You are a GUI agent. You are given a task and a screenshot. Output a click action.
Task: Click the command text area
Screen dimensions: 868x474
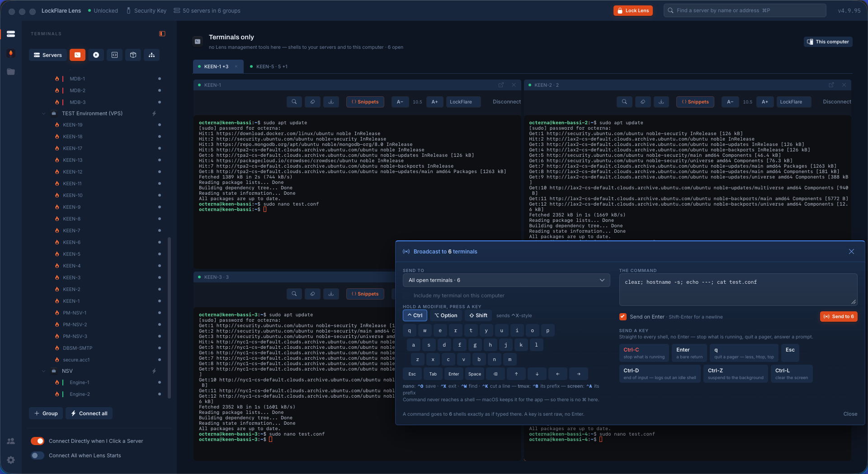coord(738,290)
